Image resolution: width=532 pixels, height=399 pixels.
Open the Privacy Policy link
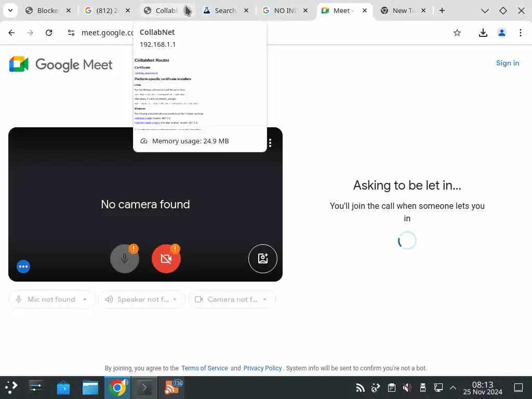click(x=262, y=368)
